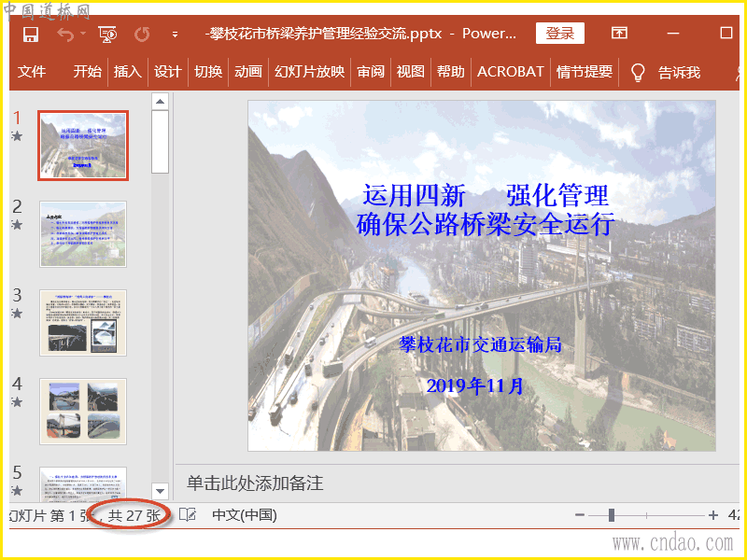
Task: Click the lightbulb Tell Me icon
Action: click(x=638, y=73)
